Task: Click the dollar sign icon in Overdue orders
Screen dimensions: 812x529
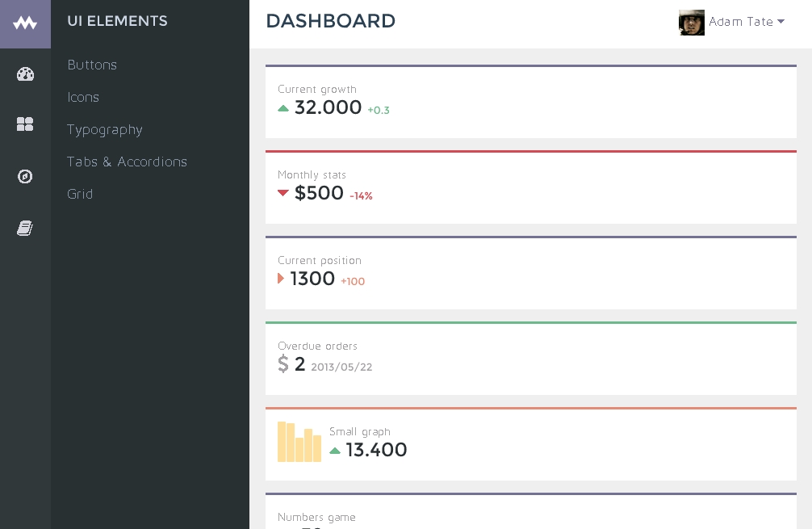Action: (x=283, y=364)
